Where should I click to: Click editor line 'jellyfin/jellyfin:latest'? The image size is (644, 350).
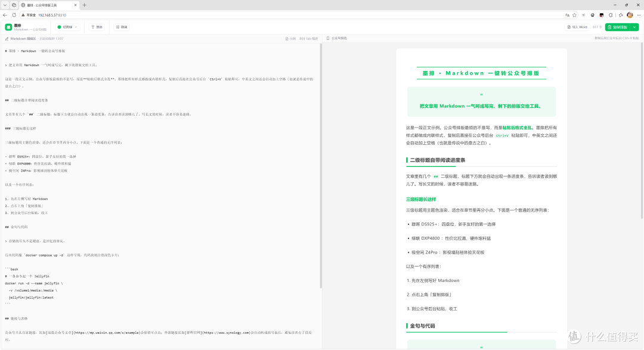(x=31, y=298)
